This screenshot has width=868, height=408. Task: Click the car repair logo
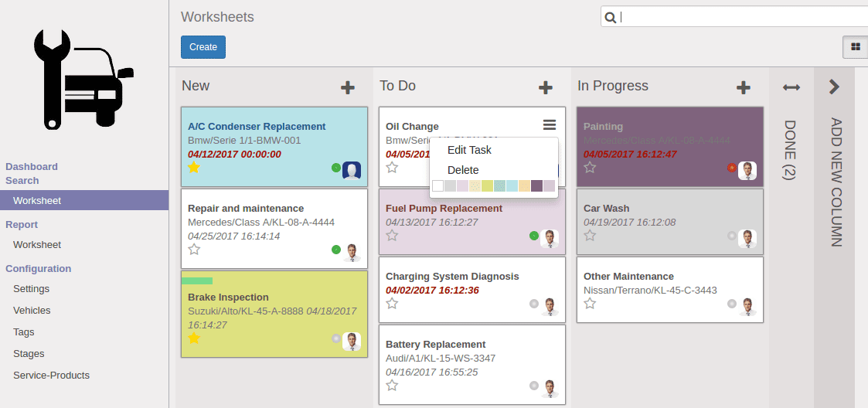pyautogui.click(x=84, y=79)
